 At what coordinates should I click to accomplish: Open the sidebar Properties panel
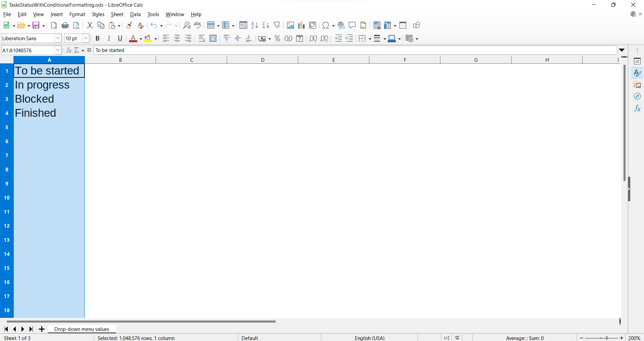(637, 61)
